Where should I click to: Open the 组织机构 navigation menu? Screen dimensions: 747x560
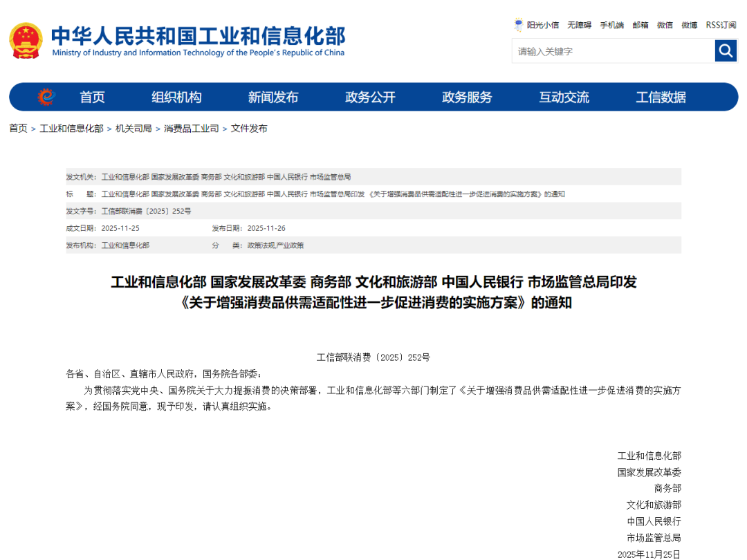tap(176, 97)
